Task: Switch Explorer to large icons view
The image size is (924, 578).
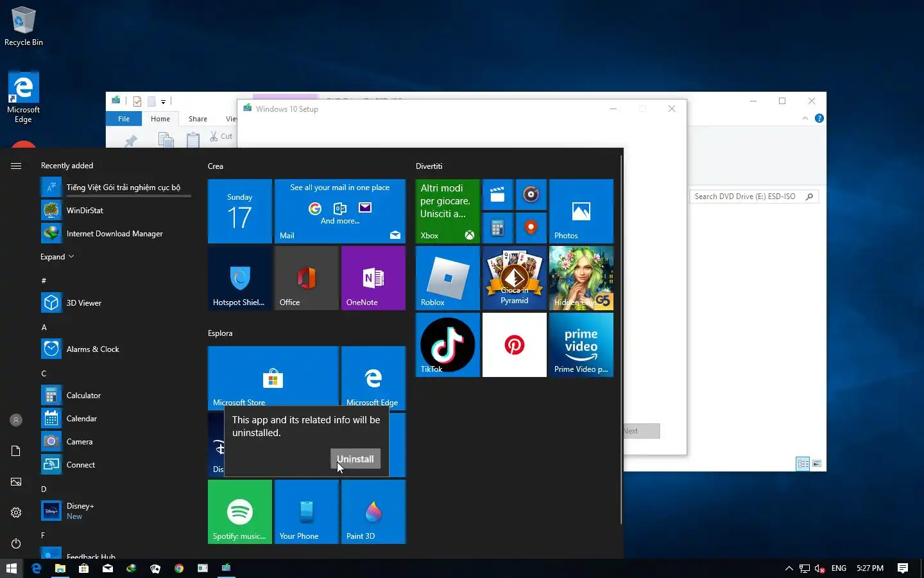Action: (x=817, y=464)
